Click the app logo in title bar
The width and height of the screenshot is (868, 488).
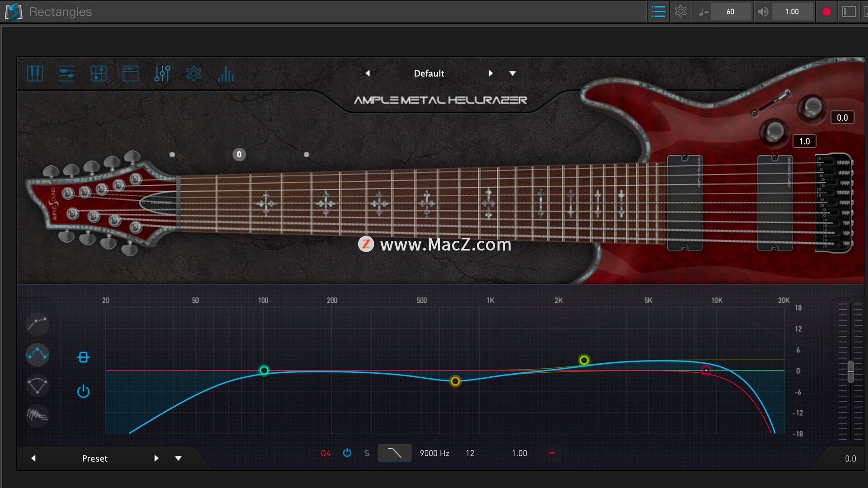pos(14,12)
